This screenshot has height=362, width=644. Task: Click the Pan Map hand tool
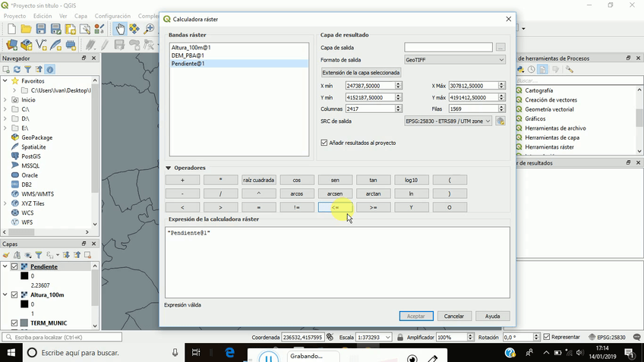(x=119, y=29)
